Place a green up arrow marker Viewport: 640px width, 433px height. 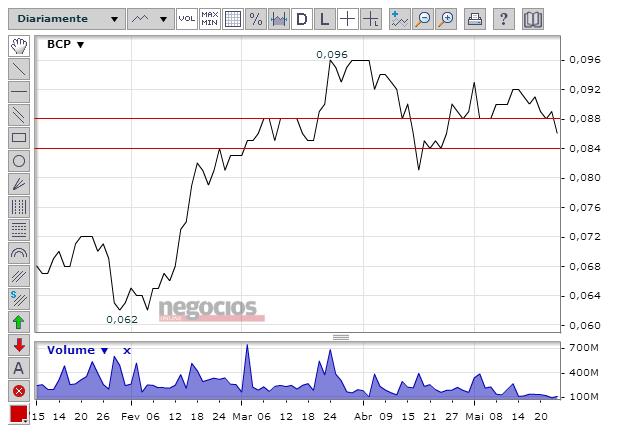[19, 322]
